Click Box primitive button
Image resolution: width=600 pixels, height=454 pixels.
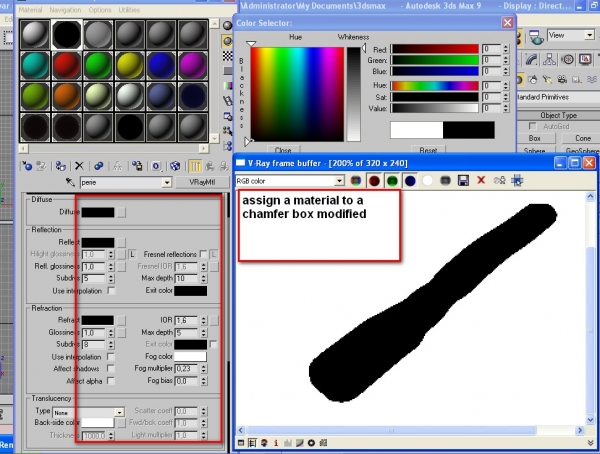[534, 138]
